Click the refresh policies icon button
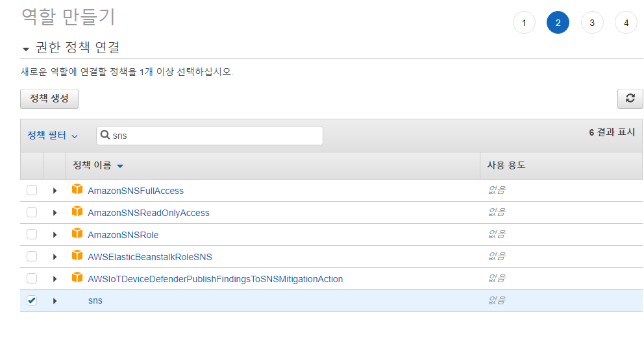This screenshot has width=644, height=338. tap(630, 99)
